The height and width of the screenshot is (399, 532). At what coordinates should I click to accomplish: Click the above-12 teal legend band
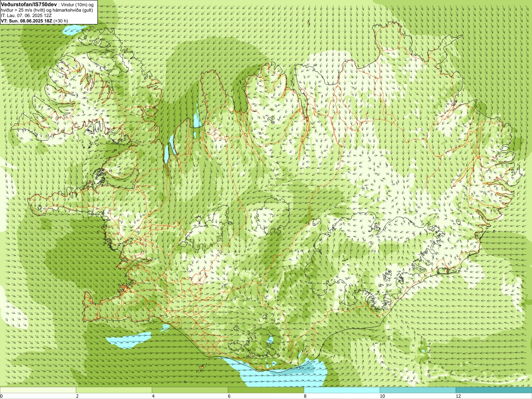(494, 390)
